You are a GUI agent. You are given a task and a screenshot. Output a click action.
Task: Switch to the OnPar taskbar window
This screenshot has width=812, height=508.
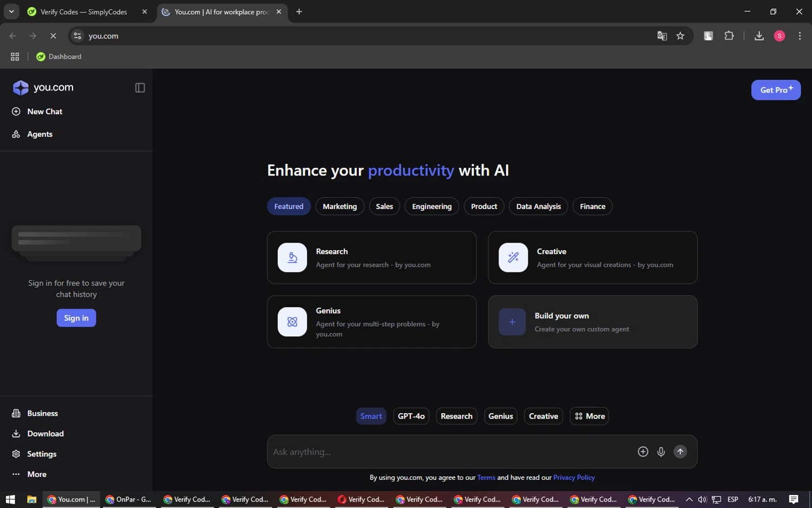(x=128, y=499)
